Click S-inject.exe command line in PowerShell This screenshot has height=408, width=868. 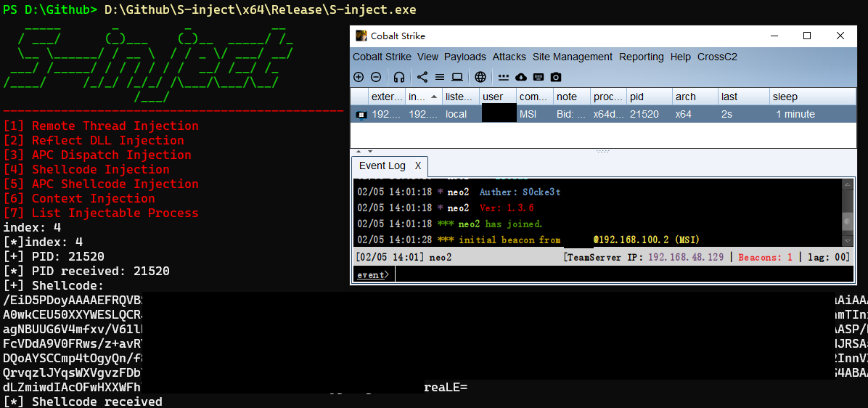click(260, 10)
